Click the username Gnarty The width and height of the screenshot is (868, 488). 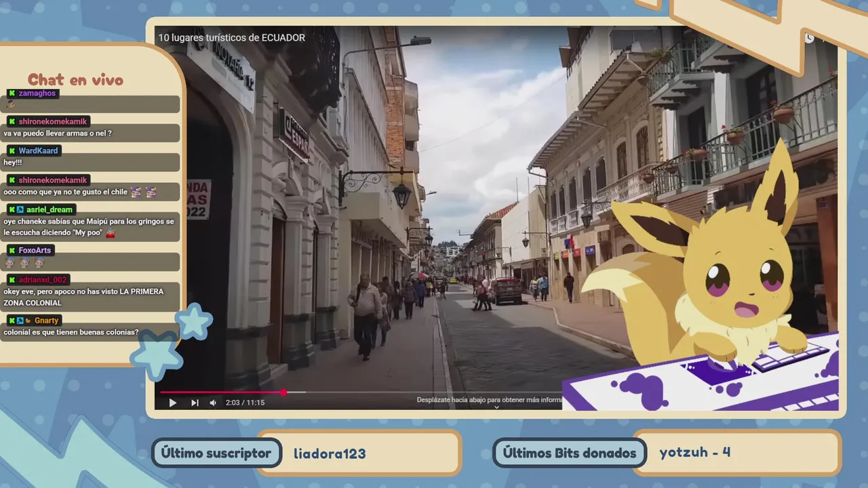[47, 321]
